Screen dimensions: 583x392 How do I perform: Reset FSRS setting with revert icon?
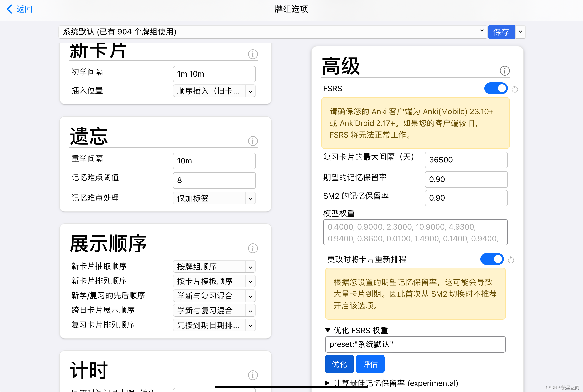click(515, 89)
